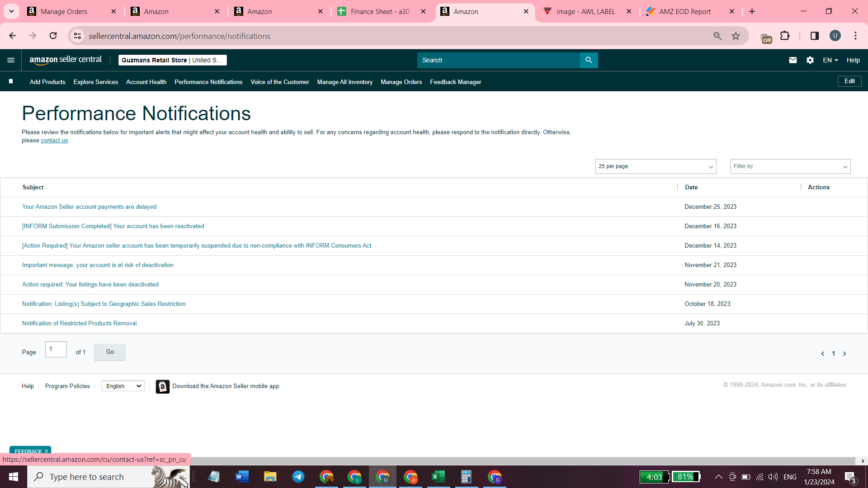Toggle the Chrome side panel icon
This screenshot has width=868, height=488.
click(814, 36)
